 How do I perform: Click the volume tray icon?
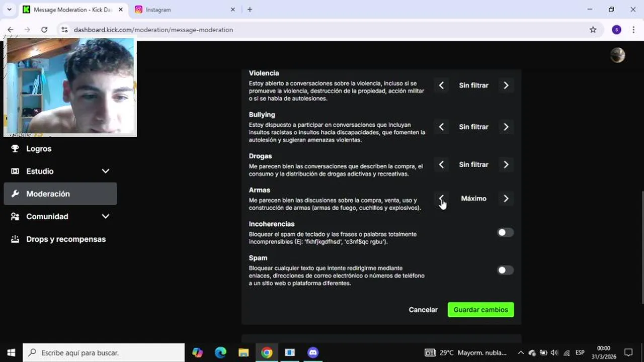pyautogui.click(x=555, y=352)
